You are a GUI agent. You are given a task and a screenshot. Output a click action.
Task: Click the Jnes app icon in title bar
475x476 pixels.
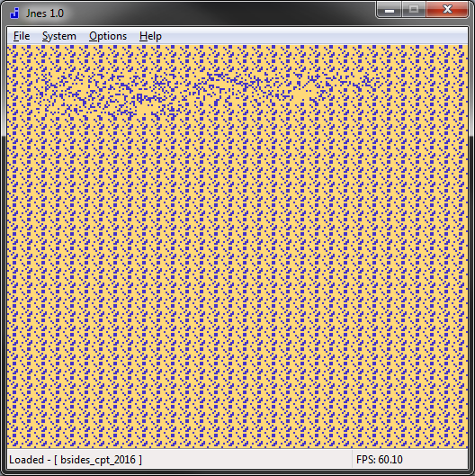point(14,13)
